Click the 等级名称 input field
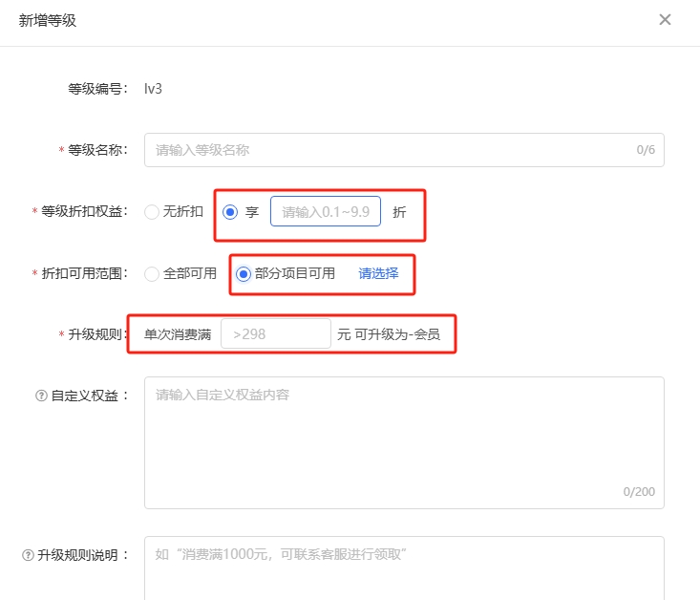Image resolution: width=700 pixels, height=600 pixels. tap(404, 150)
